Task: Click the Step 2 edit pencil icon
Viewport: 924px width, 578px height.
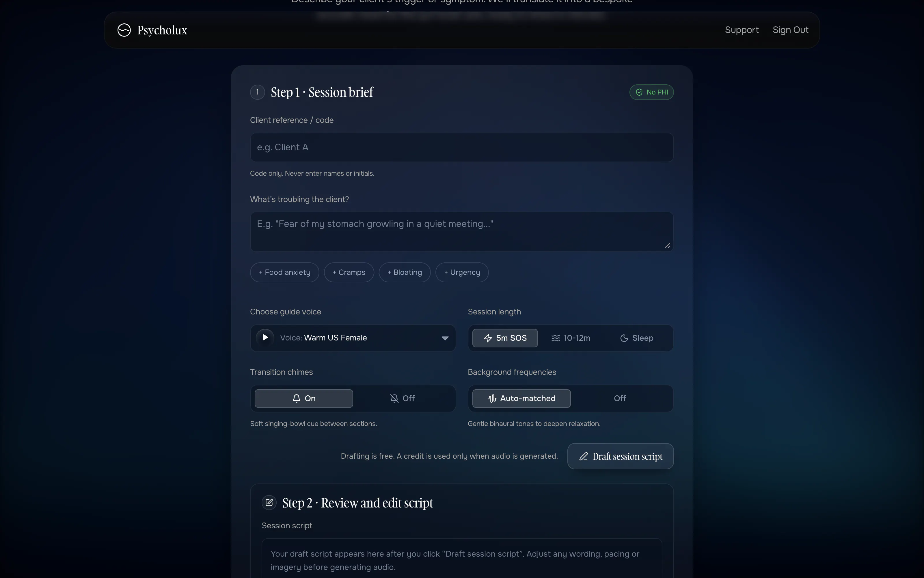Action: coord(269,503)
